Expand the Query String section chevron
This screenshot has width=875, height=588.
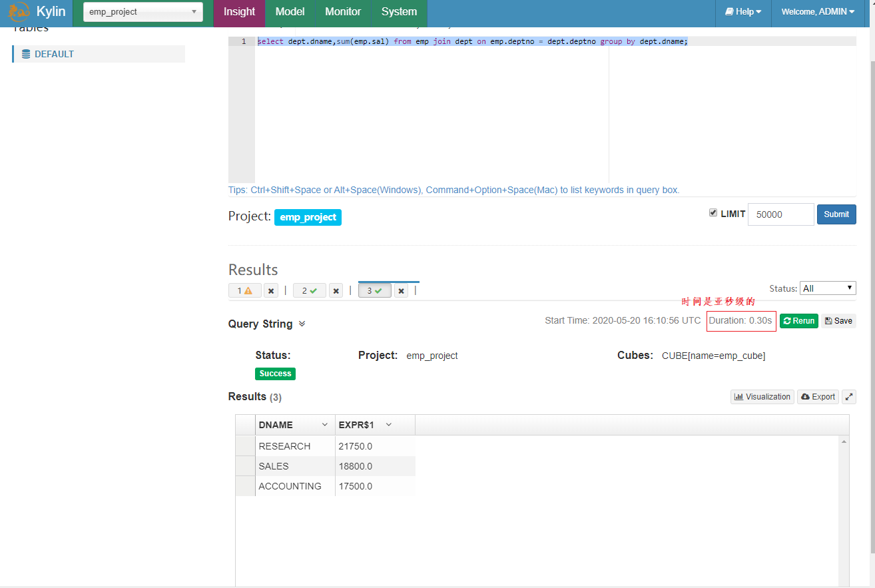click(x=302, y=324)
